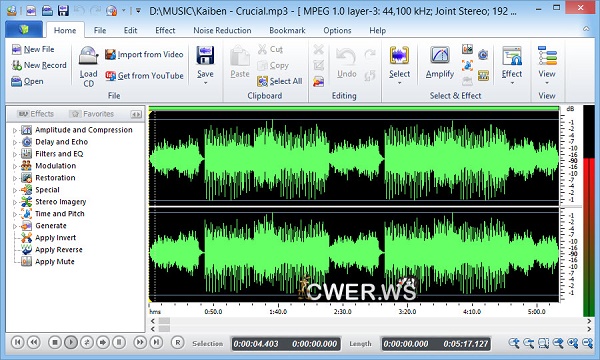The width and height of the screenshot is (600, 360).
Task: Expand the Special effects node
Action: pos(15,190)
